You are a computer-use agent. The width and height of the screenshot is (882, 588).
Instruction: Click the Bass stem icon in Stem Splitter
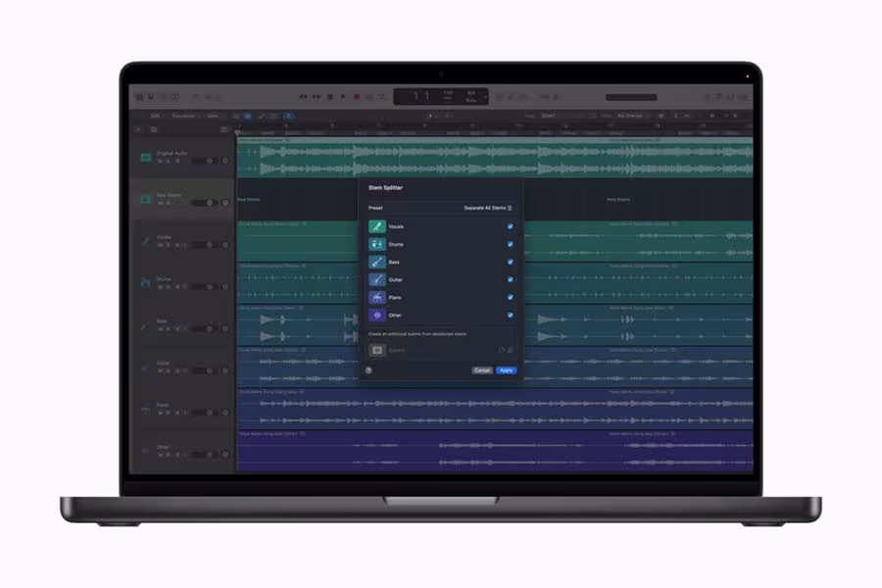point(376,260)
